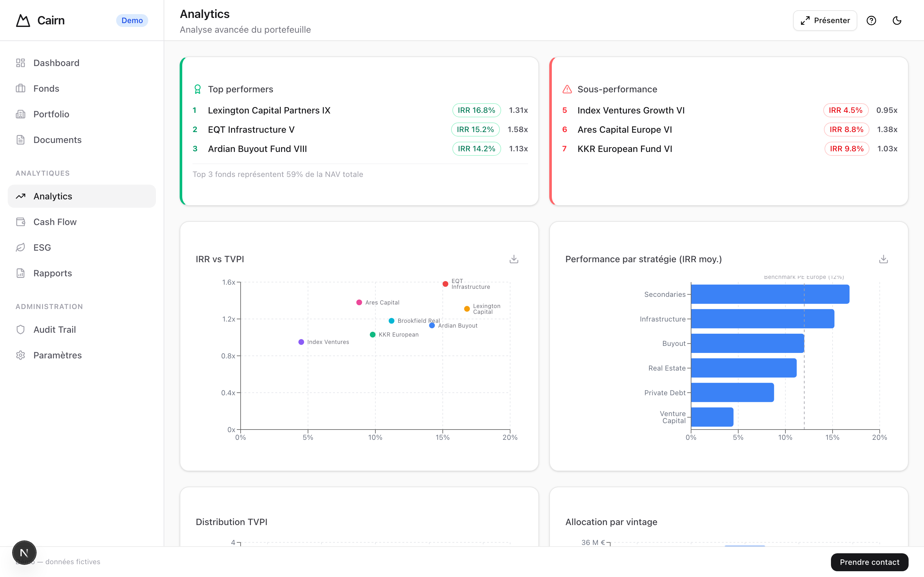Select the EQT Infrastructure red scatter point
This screenshot has height=577, width=924.
(x=445, y=284)
